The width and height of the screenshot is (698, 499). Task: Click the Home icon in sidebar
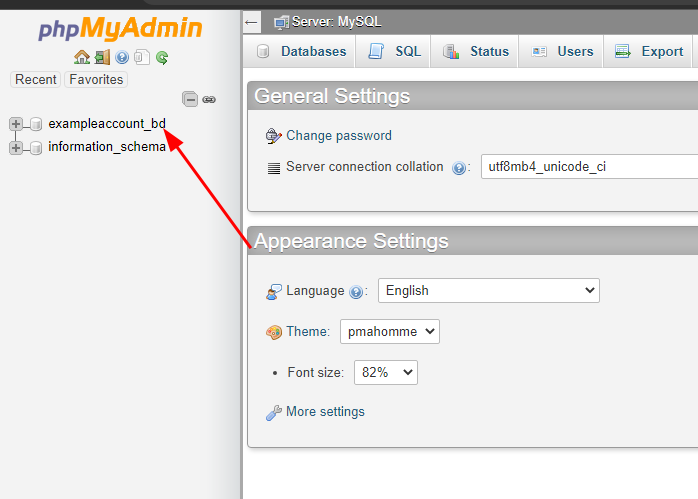click(82, 58)
